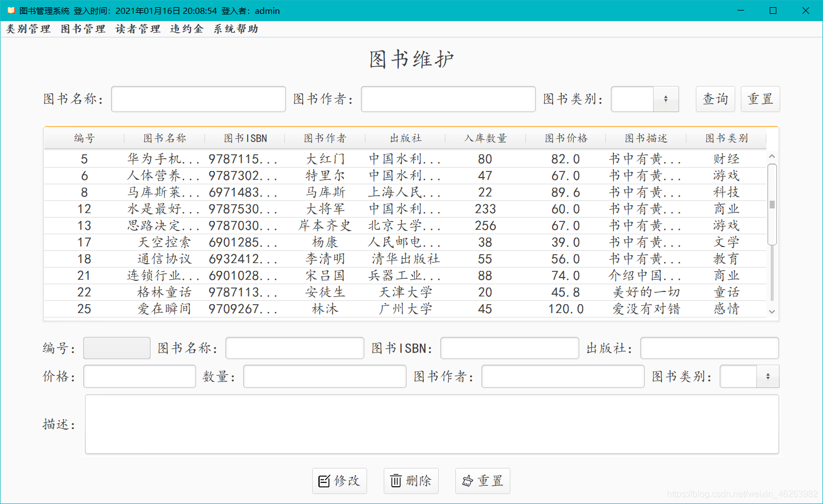Open the 读者管理 menu
Image resolution: width=823 pixels, height=504 pixels.
(138, 29)
